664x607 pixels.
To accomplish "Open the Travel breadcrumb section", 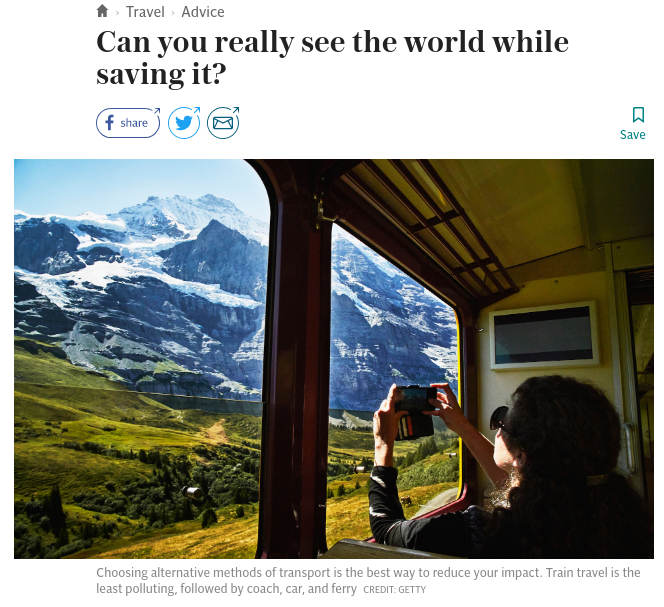I will pos(145,12).
